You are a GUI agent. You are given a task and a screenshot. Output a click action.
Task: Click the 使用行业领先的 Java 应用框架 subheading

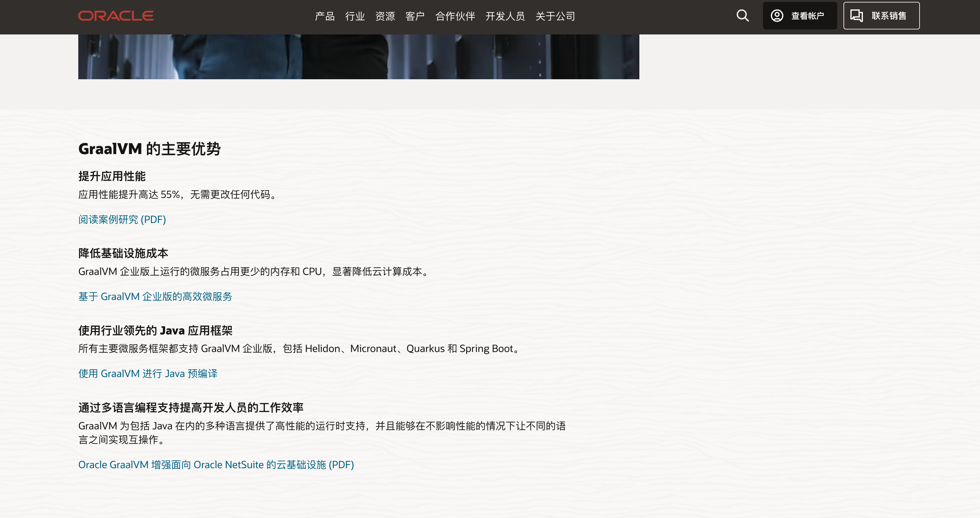pyautogui.click(x=155, y=330)
